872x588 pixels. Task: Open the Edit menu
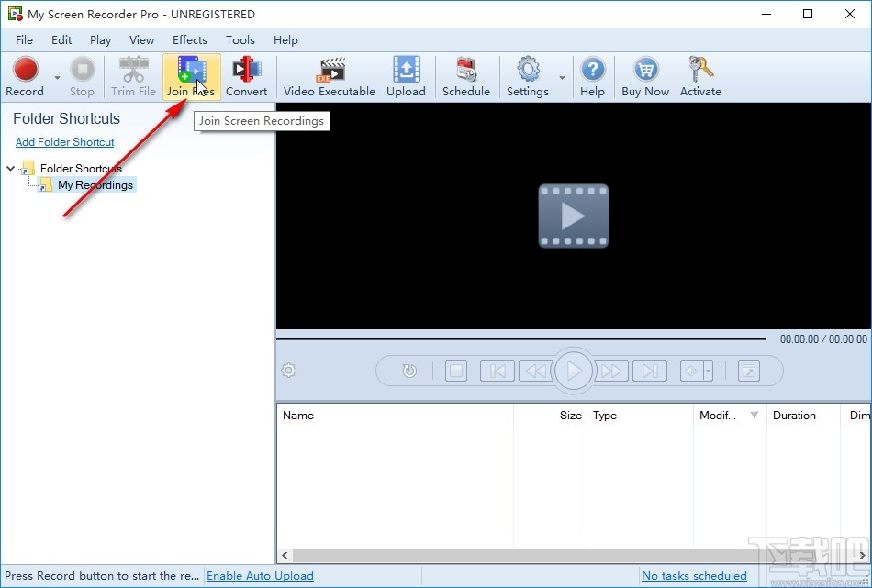(61, 40)
